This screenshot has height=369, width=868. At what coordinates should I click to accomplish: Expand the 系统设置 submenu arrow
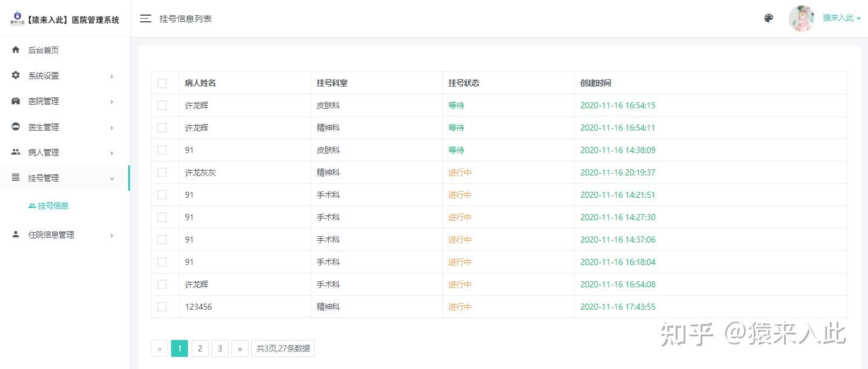tap(112, 76)
